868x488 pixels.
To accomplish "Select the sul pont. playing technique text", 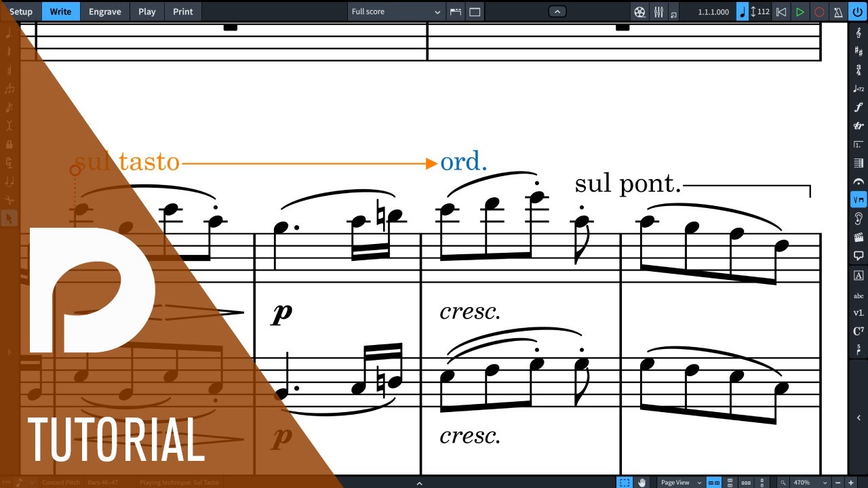I will (628, 184).
